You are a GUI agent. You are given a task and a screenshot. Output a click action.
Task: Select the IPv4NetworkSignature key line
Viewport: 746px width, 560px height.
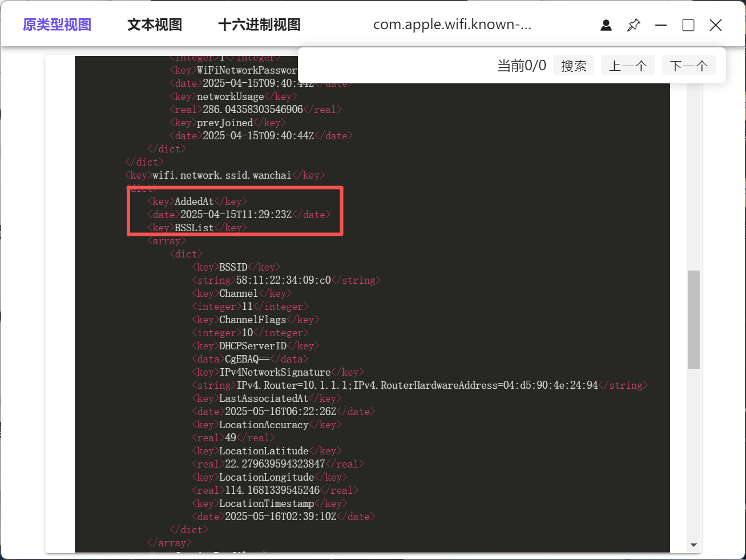point(278,372)
